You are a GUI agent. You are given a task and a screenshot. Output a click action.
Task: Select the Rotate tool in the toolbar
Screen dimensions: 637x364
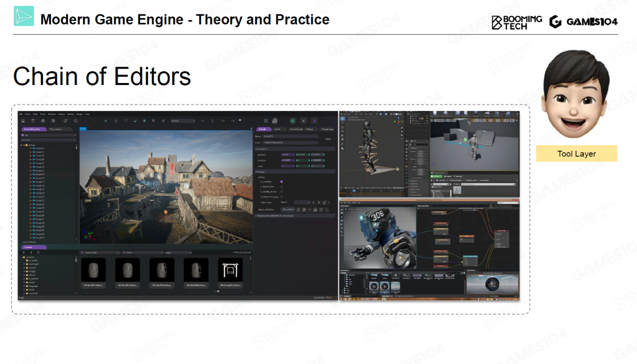point(125,121)
